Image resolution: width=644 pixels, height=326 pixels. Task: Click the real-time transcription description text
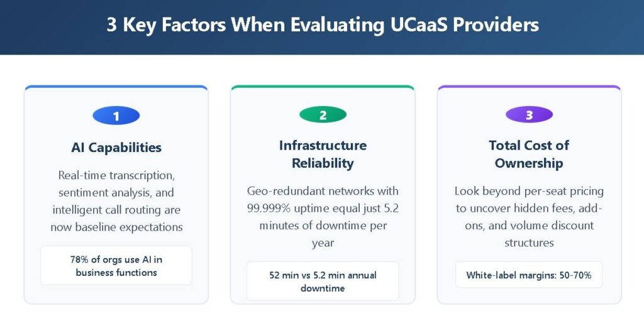coord(116,200)
